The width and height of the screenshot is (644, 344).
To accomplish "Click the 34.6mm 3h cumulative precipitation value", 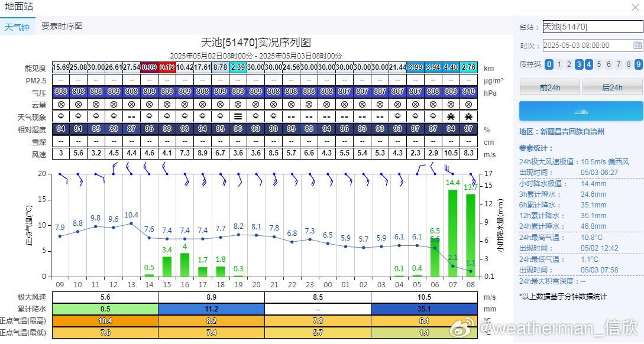I will click(x=594, y=194).
